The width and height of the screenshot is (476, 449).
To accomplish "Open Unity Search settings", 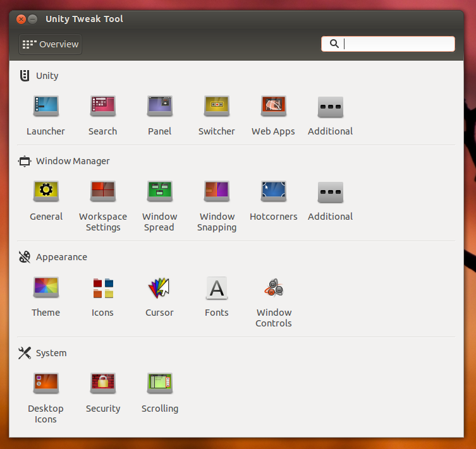I will (102, 107).
